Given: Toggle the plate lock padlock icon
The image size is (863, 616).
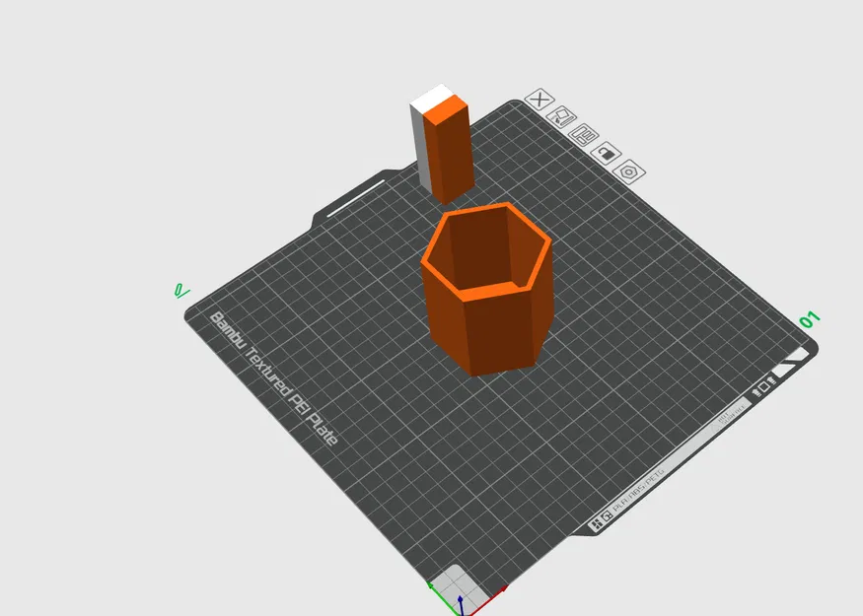Looking at the screenshot, I should tap(606, 154).
